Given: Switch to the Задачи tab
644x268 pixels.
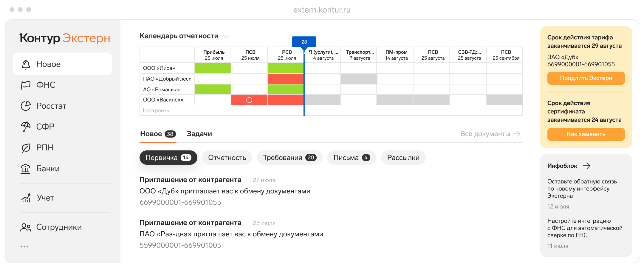Looking at the screenshot, I should (199, 134).
